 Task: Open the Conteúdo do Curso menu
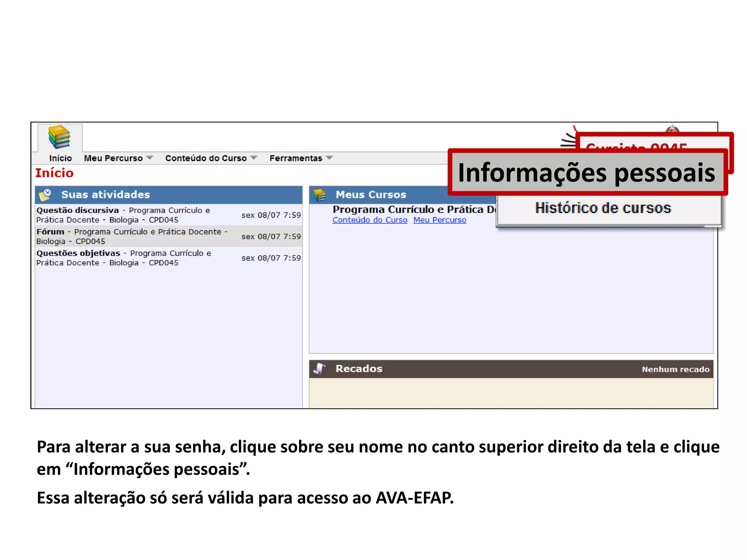206,158
